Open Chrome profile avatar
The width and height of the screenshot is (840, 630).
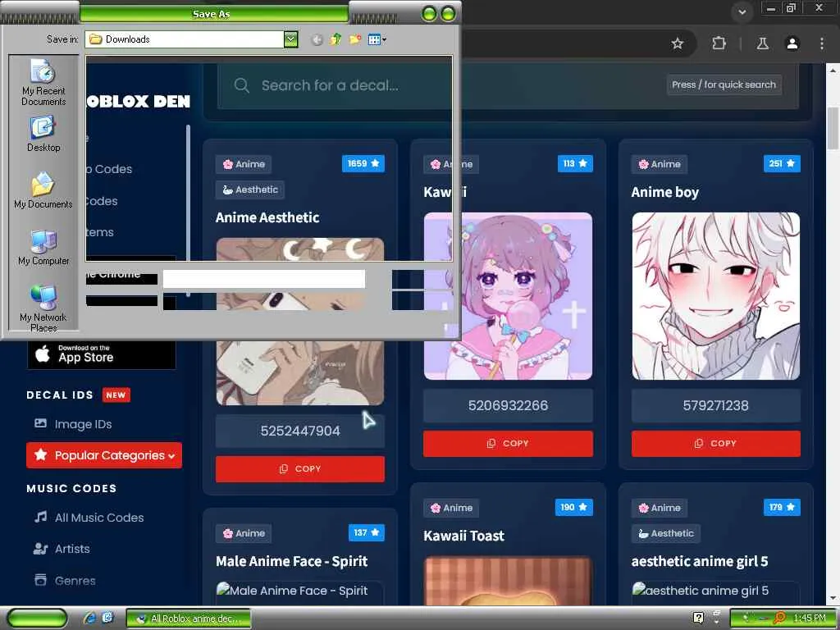tap(792, 43)
